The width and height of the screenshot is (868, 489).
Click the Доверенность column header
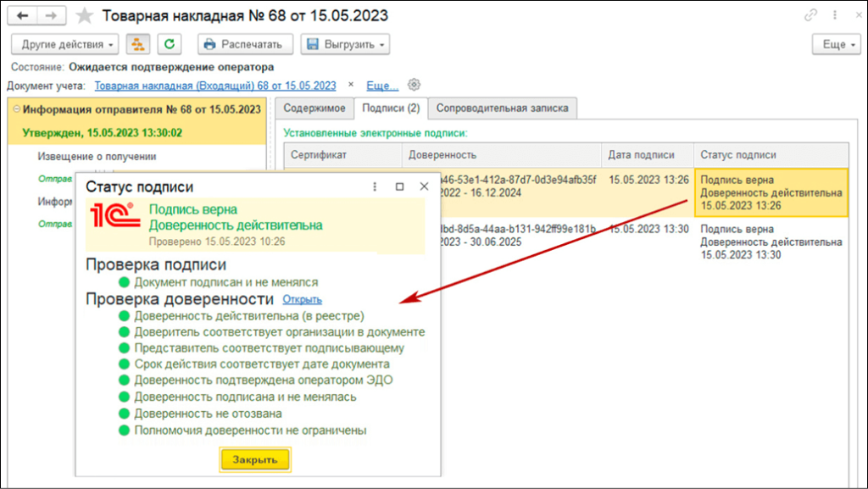click(x=502, y=155)
